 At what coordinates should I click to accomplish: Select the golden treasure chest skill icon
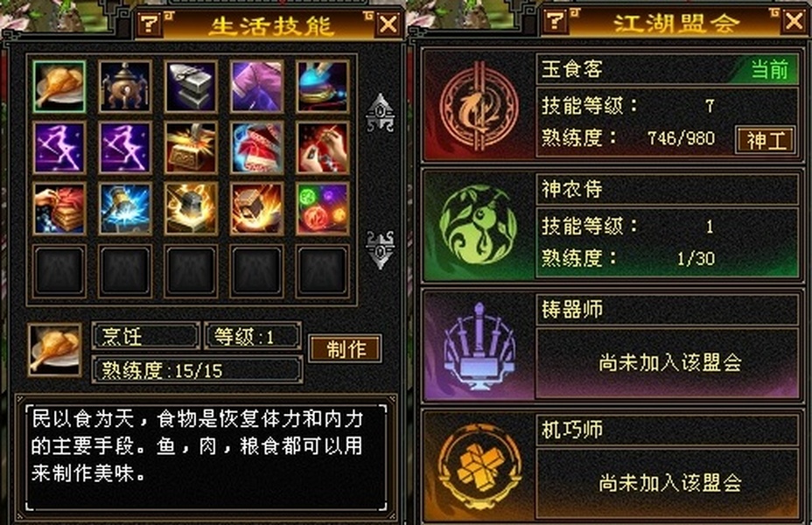pyautogui.click(x=191, y=148)
